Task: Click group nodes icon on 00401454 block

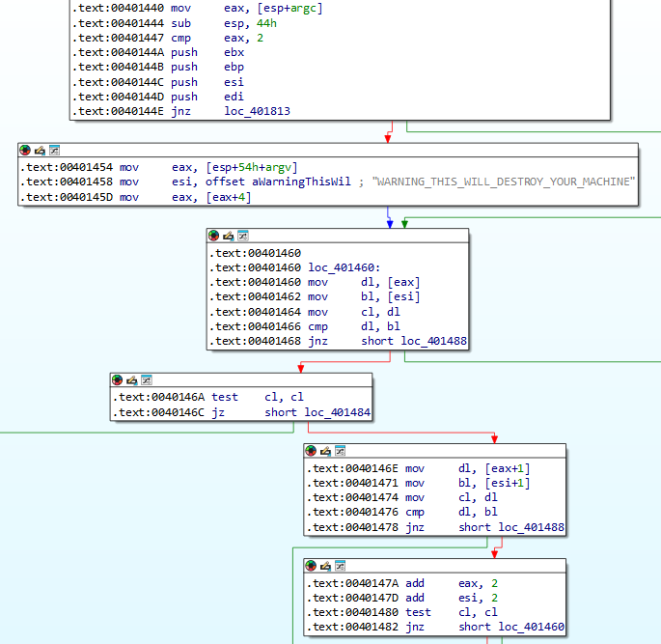Action: click(x=54, y=151)
